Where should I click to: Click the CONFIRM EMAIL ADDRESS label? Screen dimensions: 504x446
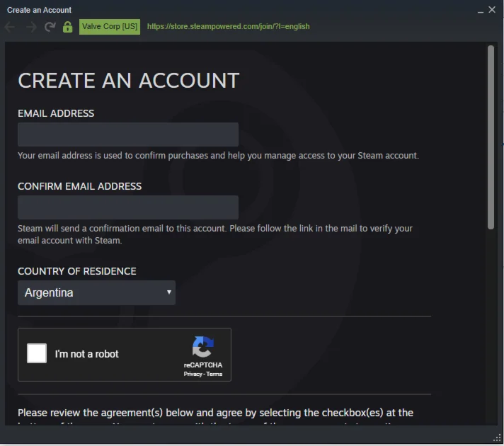[x=80, y=186]
